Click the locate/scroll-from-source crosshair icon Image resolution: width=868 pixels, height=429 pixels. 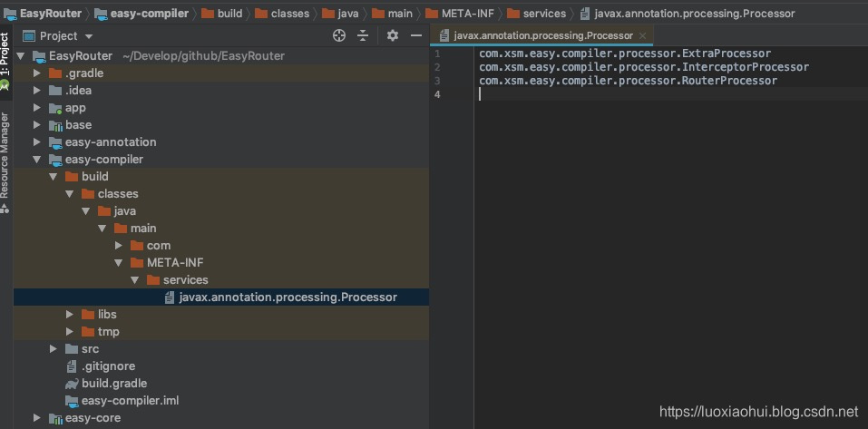(x=339, y=36)
